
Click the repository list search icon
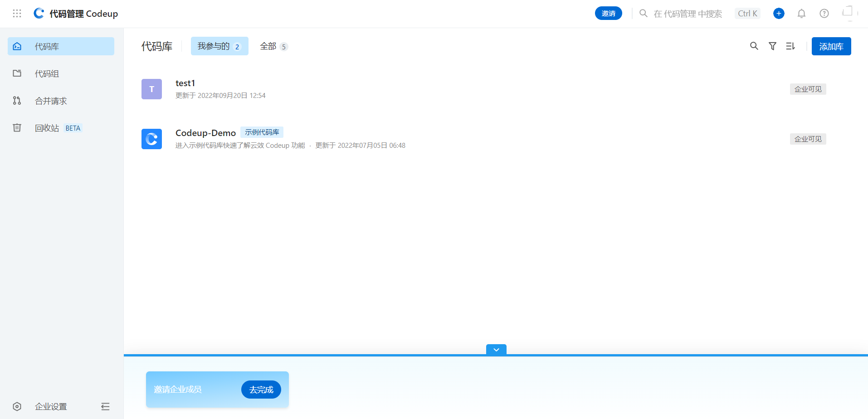pos(754,46)
